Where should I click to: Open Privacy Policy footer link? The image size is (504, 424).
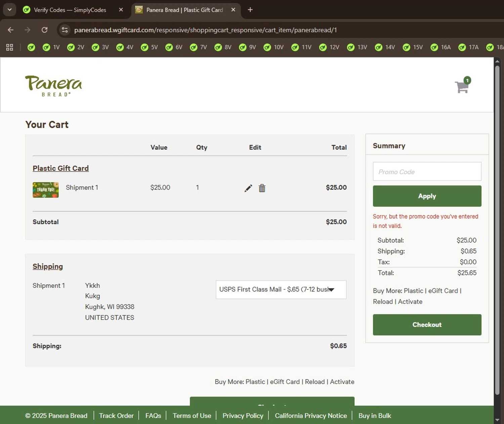click(243, 416)
